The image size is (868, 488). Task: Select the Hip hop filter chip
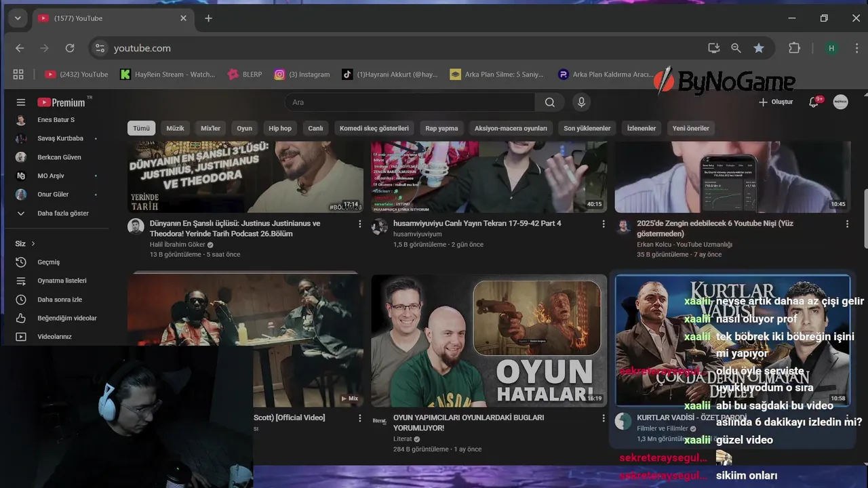tap(280, 128)
